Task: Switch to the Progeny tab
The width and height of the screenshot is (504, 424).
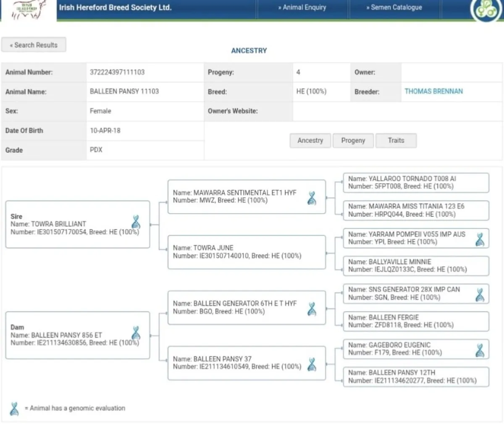Action: pos(353,141)
